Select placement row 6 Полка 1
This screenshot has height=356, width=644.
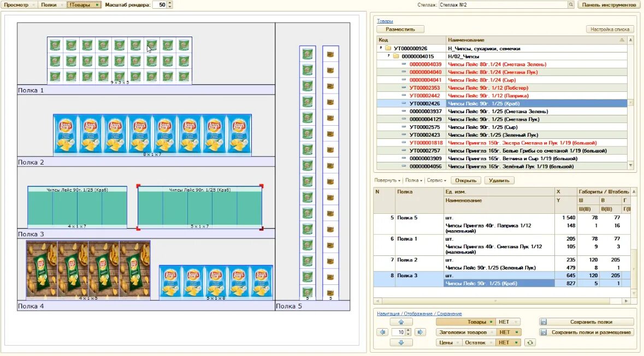click(502, 245)
